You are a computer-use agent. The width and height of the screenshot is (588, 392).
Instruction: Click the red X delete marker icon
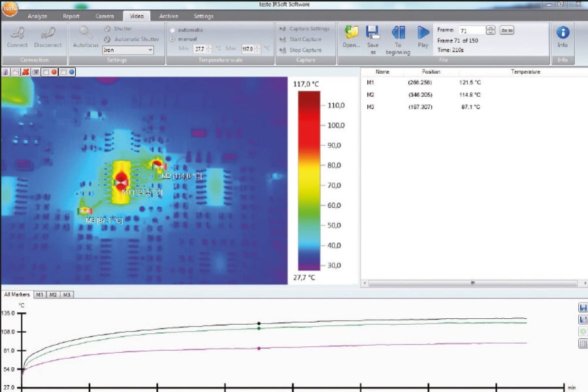coord(25,72)
